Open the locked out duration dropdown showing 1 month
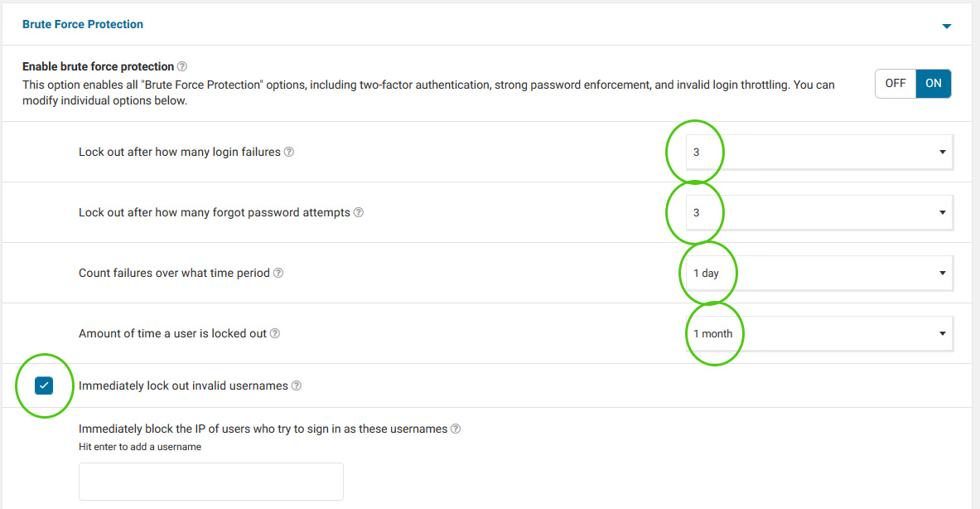 pos(819,333)
